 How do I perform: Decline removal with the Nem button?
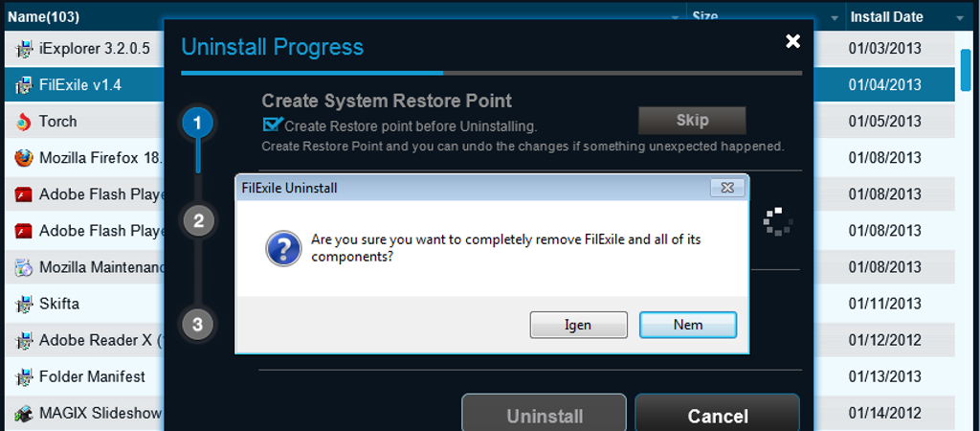coord(688,325)
